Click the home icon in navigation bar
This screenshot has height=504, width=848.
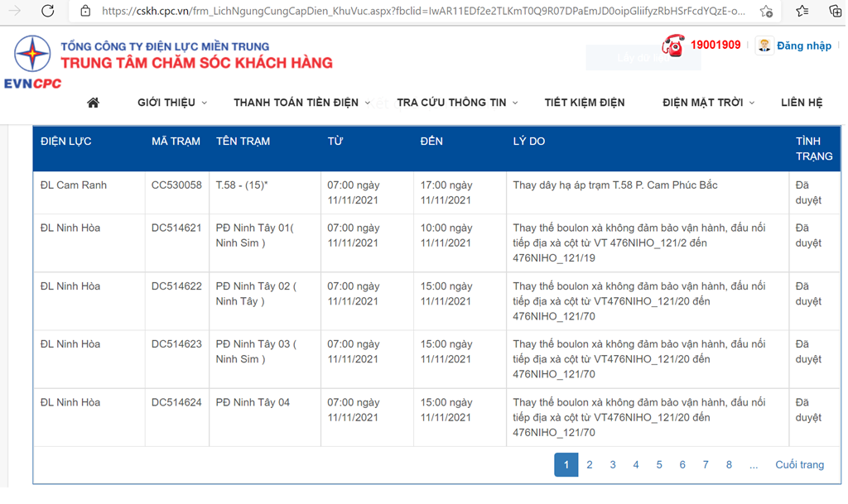[x=93, y=103]
